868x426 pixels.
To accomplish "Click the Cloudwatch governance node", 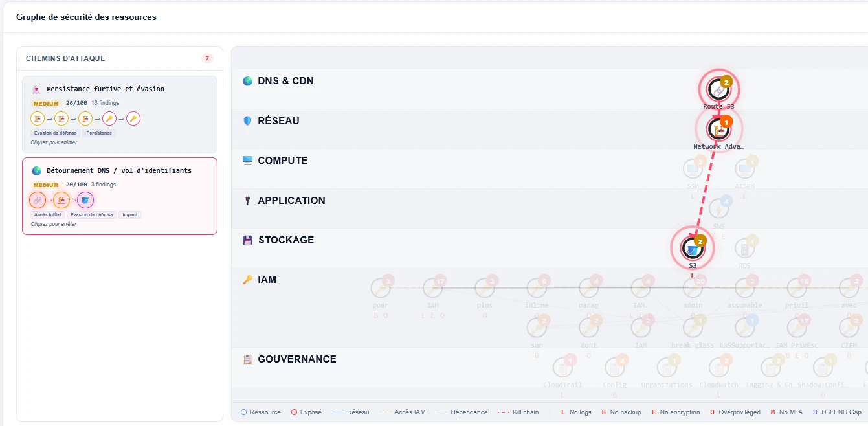I will tap(718, 368).
